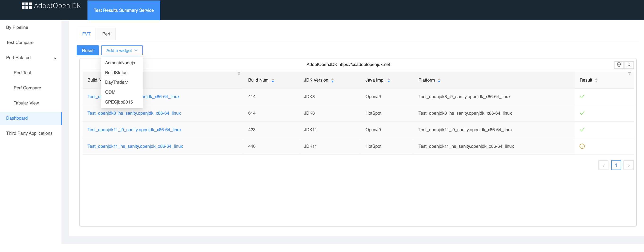Click Build Num value 414

(x=252, y=97)
